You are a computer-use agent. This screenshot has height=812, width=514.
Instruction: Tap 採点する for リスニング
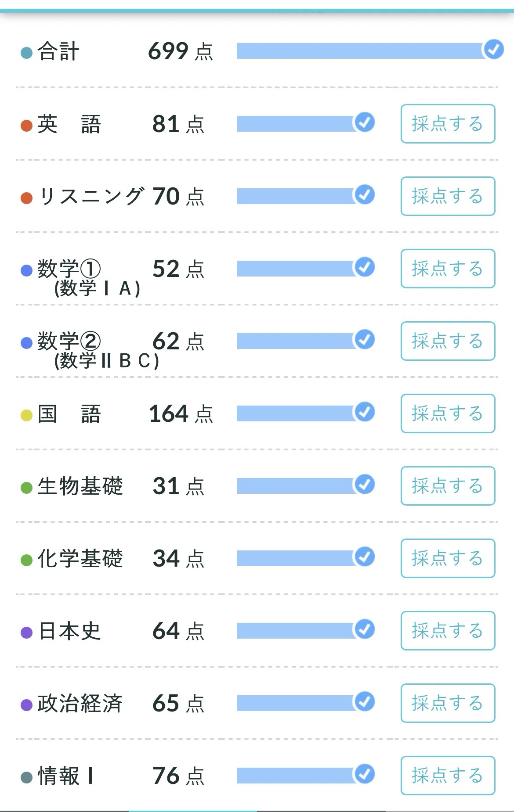448,196
